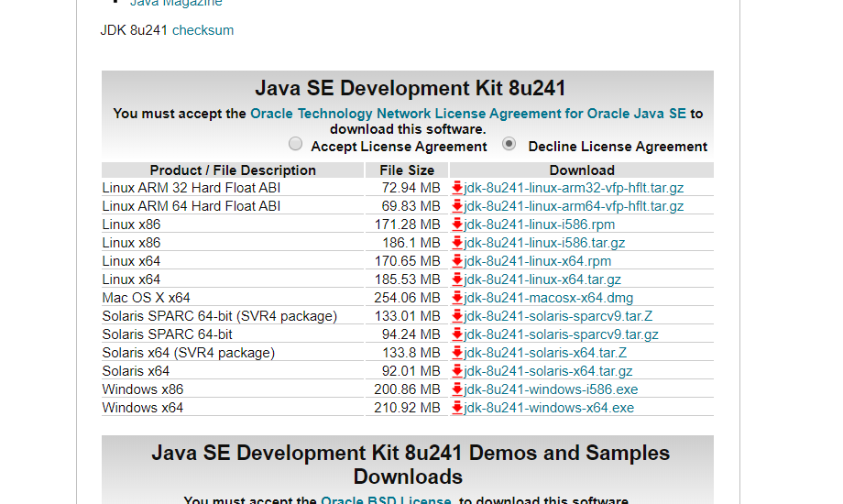
Task: Click download arrow icon for linux-arm32-vfp-hflt.tar.gz
Action: click(x=457, y=188)
